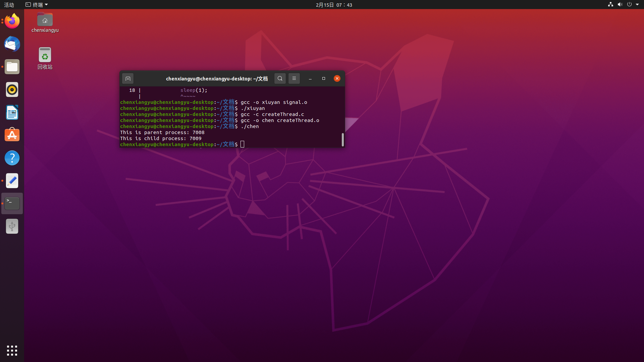Minimize the terminal window
The image size is (644, 362).
click(x=310, y=78)
